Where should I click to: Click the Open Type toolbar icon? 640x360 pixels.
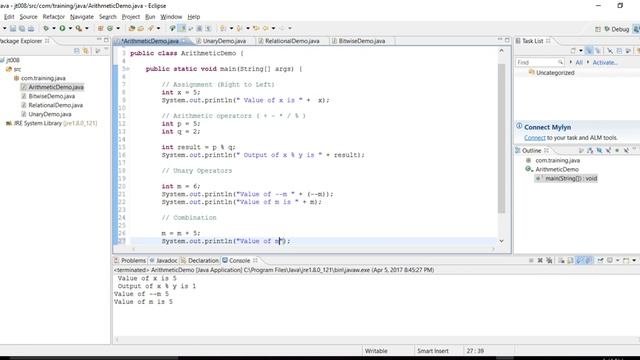pos(132,29)
